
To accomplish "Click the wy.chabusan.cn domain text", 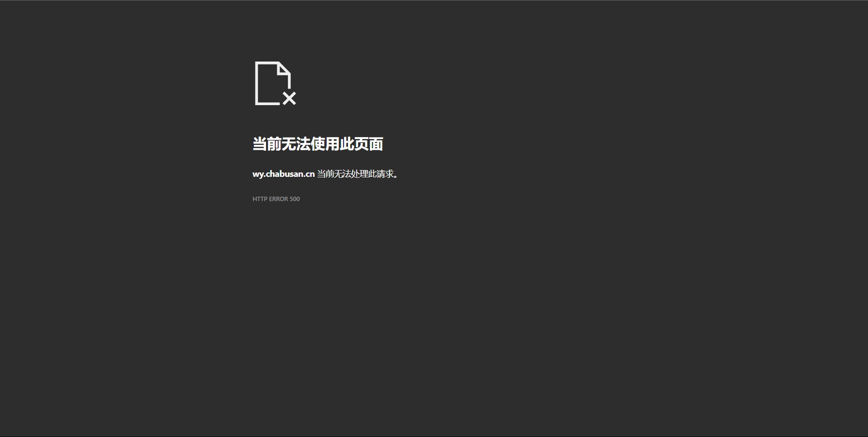I will (x=284, y=174).
